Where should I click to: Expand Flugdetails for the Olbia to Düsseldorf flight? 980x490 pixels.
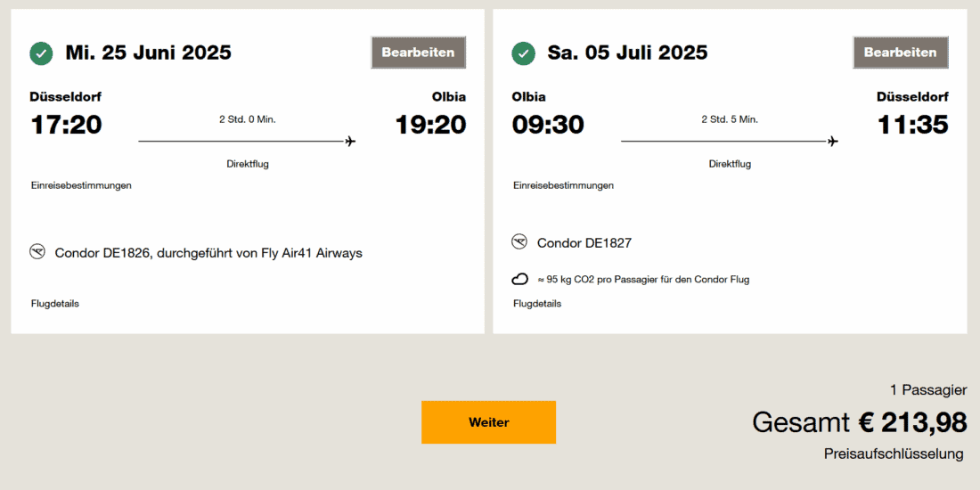click(x=537, y=304)
